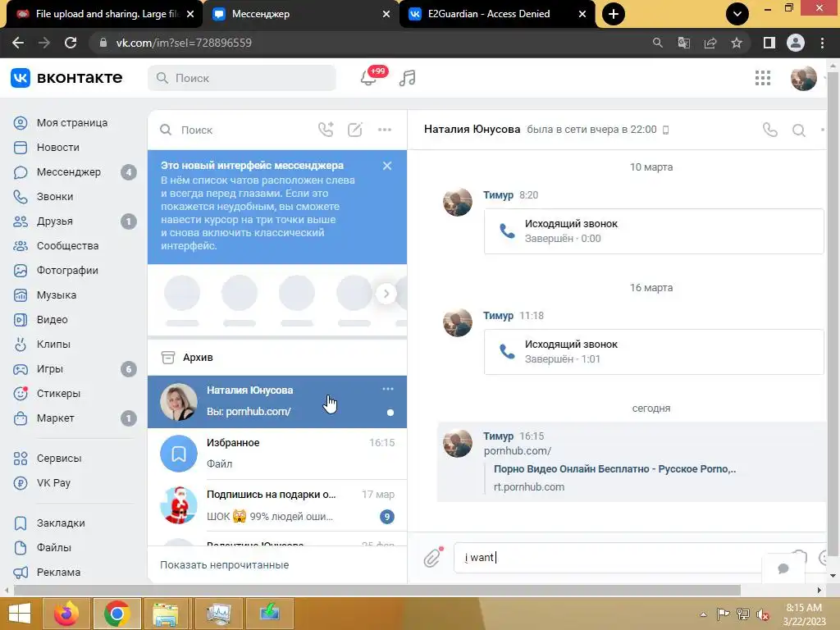Open the Подпишись на подарки chat
Screen dimensions: 840x630
[277, 505]
